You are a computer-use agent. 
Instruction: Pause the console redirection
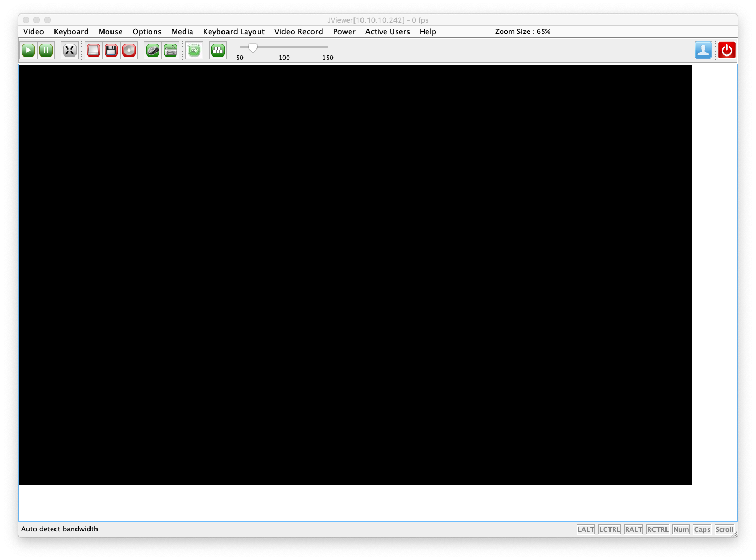[x=46, y=50]
